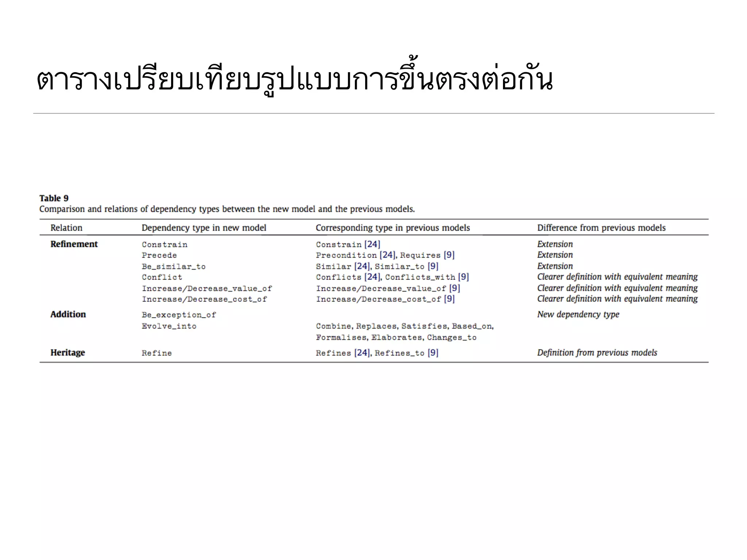Click 'Combine, Replaces, Satisfies, Based_on,' line
This screenshot has height=560, width=747.
405,326
